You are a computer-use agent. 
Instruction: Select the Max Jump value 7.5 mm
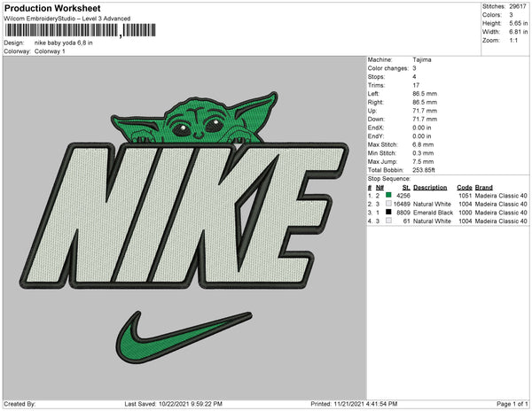tap(423, 161)
